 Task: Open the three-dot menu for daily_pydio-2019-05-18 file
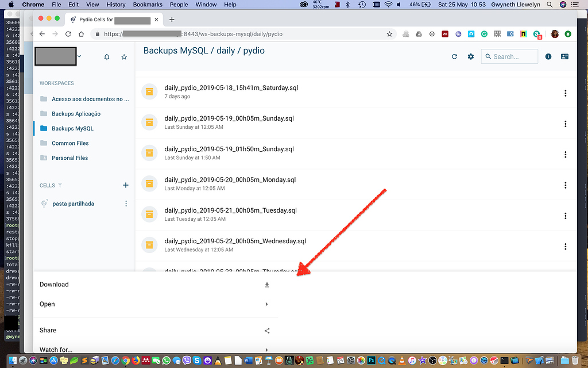click(x=565, y=93)
